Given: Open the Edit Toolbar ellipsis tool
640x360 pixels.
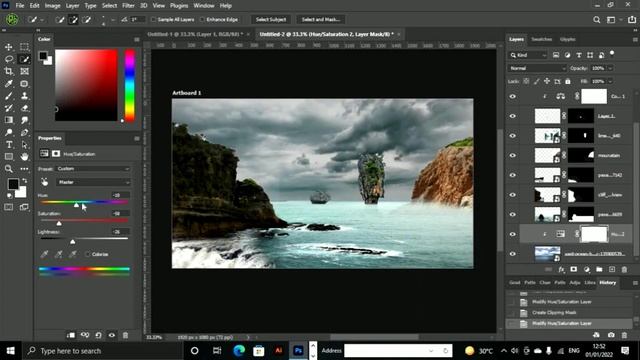Looking at the screenshot, I should pyautogui.click(x=24, y=169).
